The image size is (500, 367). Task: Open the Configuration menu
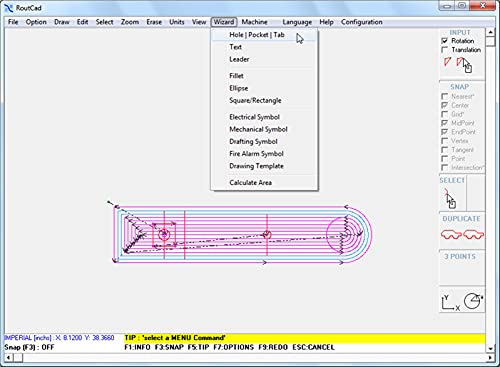(x=361, y=22)
